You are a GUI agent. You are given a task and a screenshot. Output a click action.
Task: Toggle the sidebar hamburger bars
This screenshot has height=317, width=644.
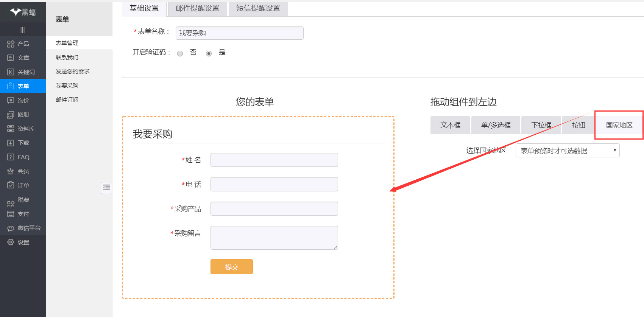point(23,30)
